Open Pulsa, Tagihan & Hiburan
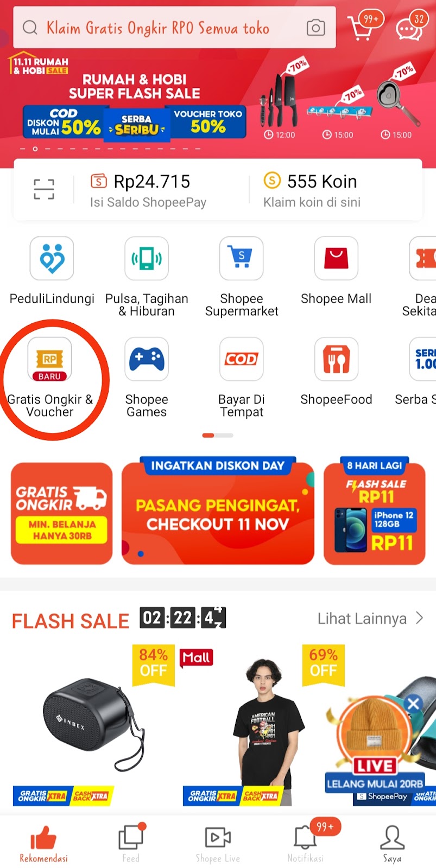 click(147, 258)
